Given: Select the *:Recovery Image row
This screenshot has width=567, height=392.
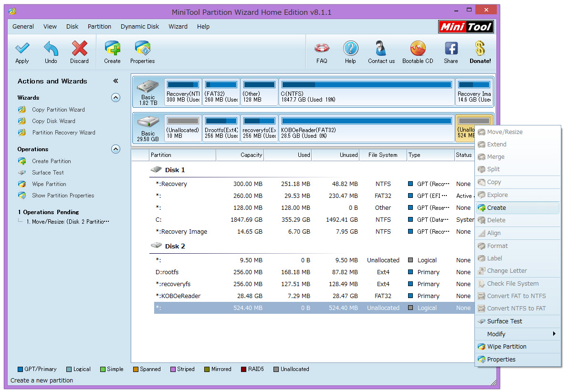Looking at the screenshot, I should [x=314, y=232].
